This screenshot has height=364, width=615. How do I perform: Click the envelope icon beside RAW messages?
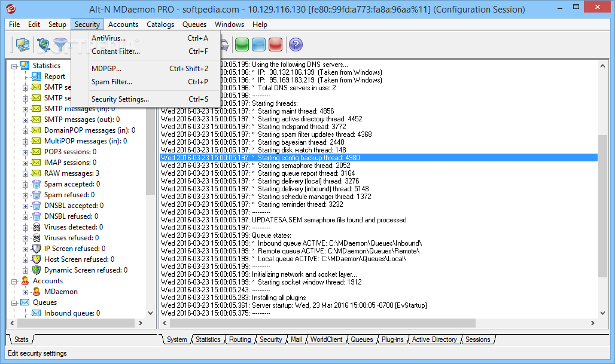[36, 173]
